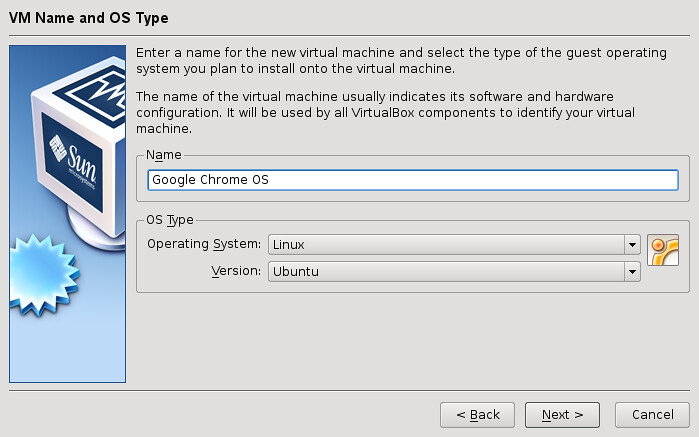Viewport: 699px width, 437px height.
Task: Click the OS Type group label
Action: 170,220
